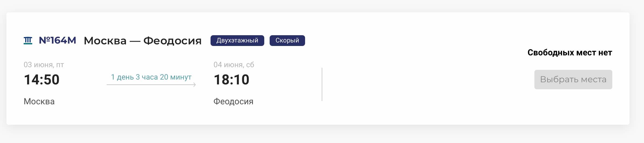This screenshot has height=143, width=644.
Task: Click the № symbol in the train number
Action: click(44, 40)
